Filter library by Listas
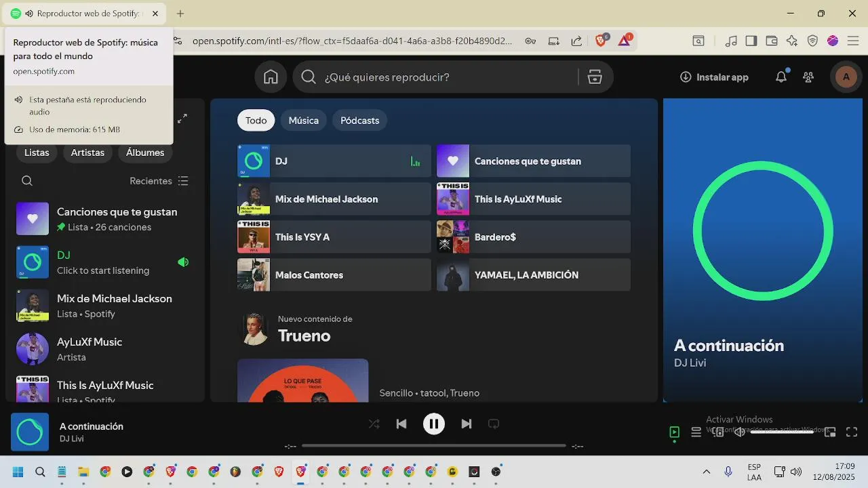868x488 pixels. (x=37, y=152)
